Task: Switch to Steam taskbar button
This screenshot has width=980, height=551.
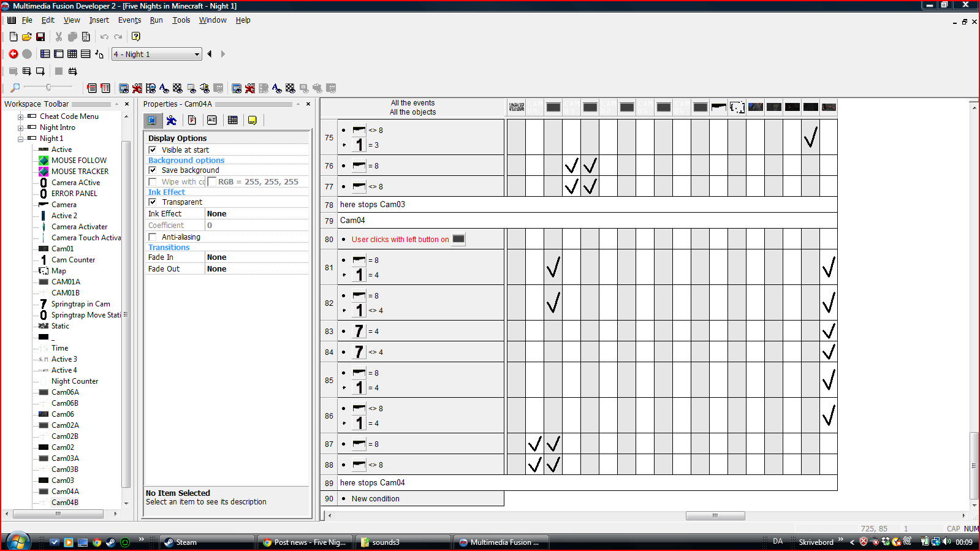Action: 207,542
